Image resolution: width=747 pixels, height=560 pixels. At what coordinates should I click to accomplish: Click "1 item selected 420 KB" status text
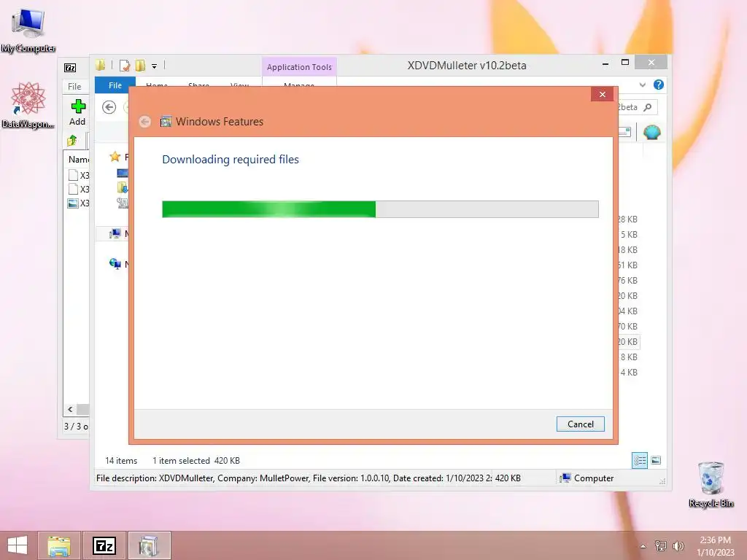pos(196,461)
